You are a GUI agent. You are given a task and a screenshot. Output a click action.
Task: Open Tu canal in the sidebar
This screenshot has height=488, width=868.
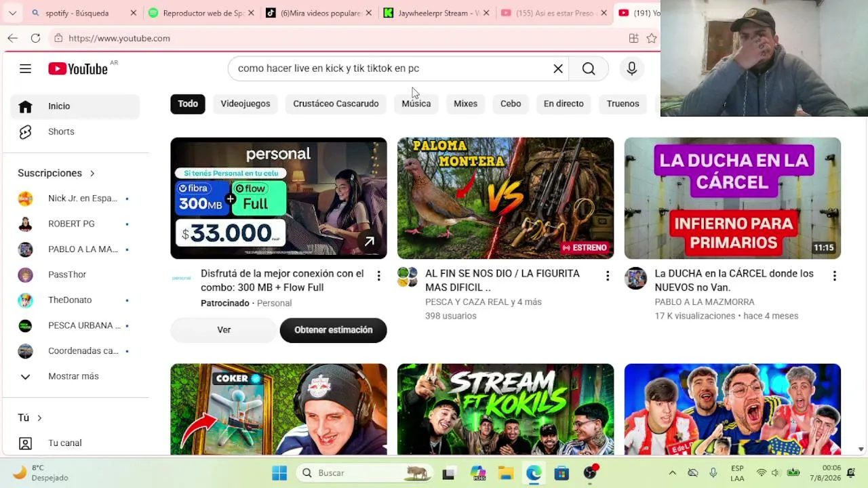click(x=75, y=443)
